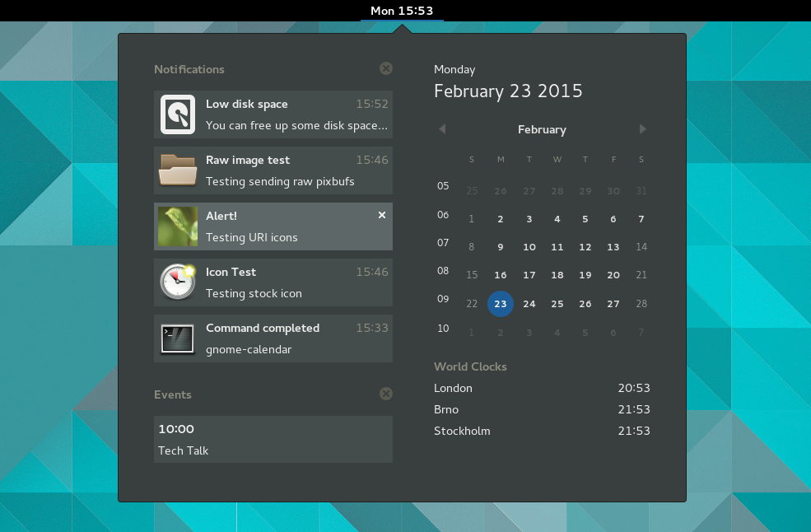Screen dimensions: 811x532
Task: Click calendar date 28
Action: [x=641, y=304]
